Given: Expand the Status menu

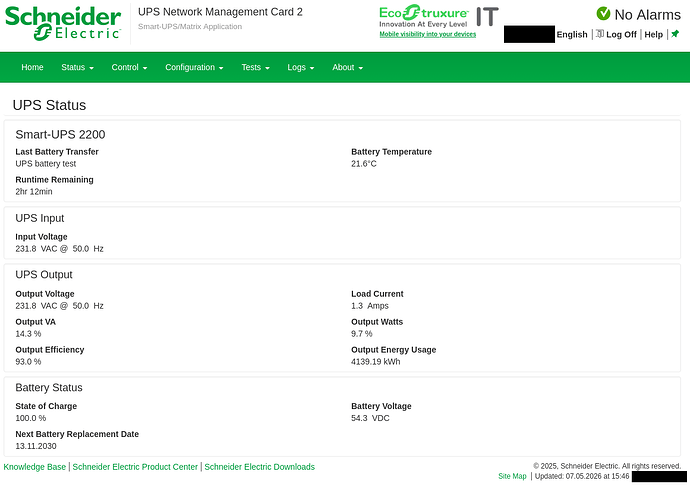Looking at the screenshot, I should click(x=77, y=67).
